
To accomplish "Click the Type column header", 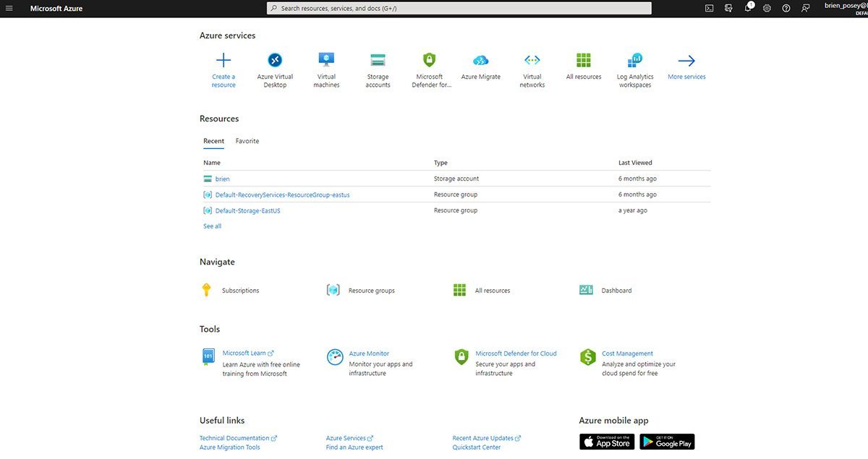I will (441, 163).
